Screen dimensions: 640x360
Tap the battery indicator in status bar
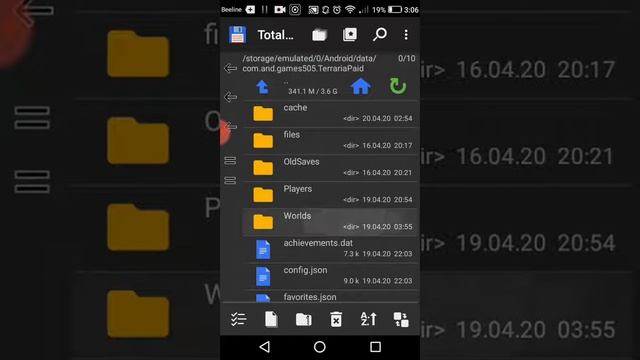click(395, 9)
